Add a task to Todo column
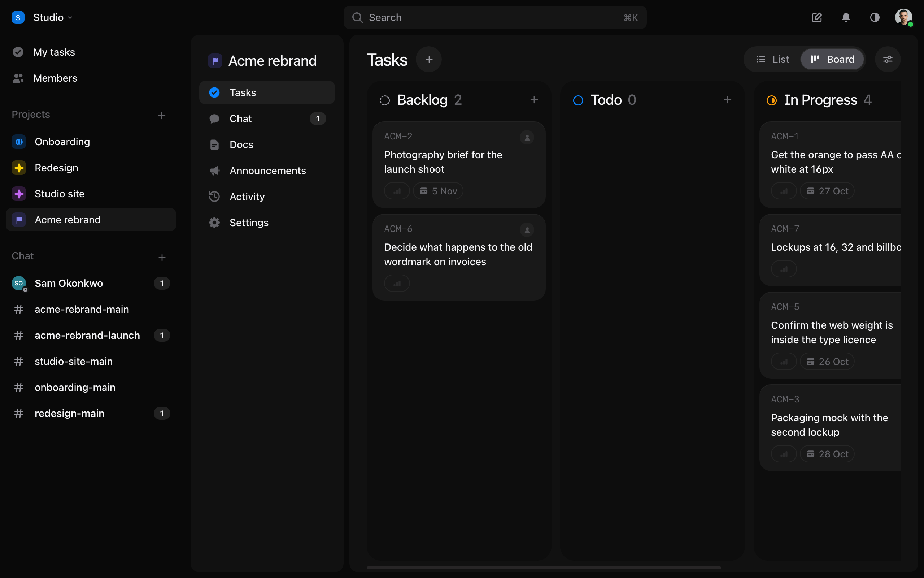The height and width of the screenshot is (578, 924). pyautogui.click(x=727, y=100)
